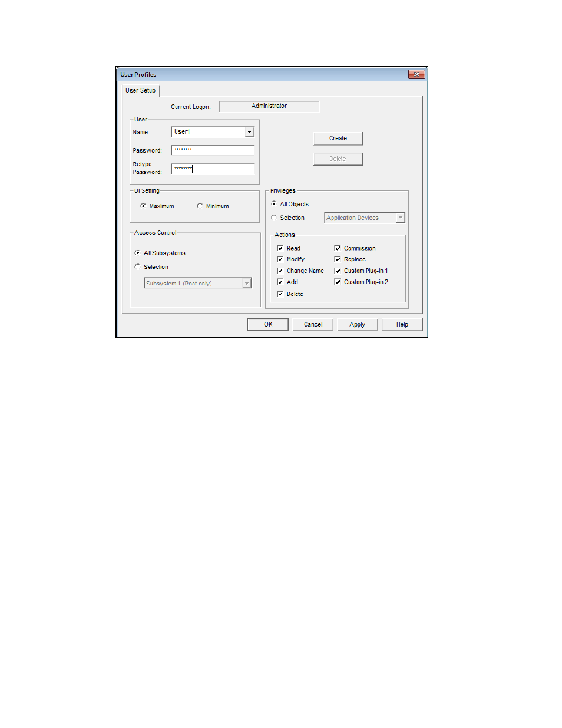Choose All Subsystems access control
562x728 pixels.
point(137,253)
